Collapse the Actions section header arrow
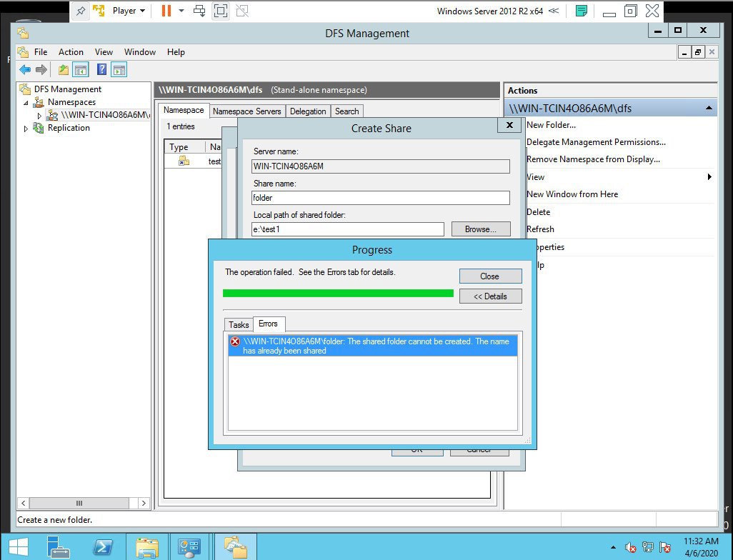733x560 pixels. [709, 108]
